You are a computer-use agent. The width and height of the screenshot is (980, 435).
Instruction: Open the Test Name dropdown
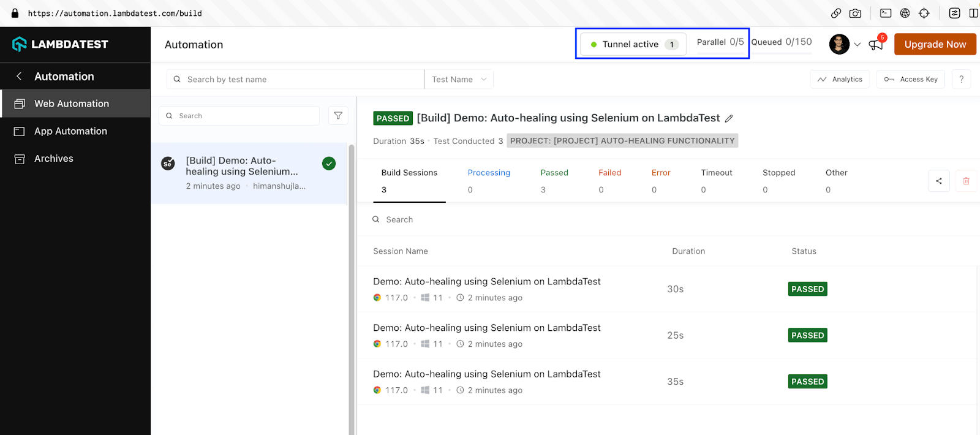[459, 79]
